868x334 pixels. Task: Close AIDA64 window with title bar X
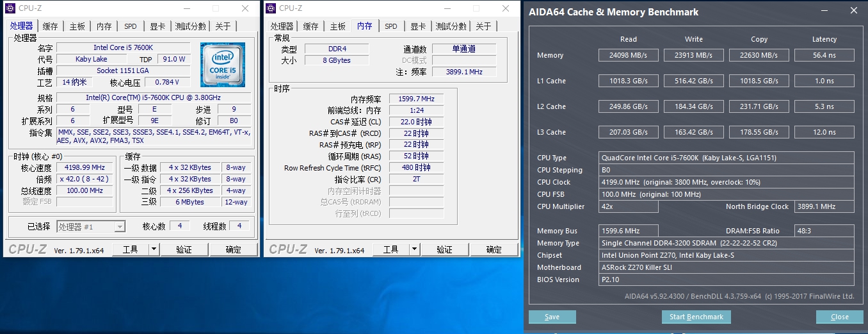tap(855, 11)
